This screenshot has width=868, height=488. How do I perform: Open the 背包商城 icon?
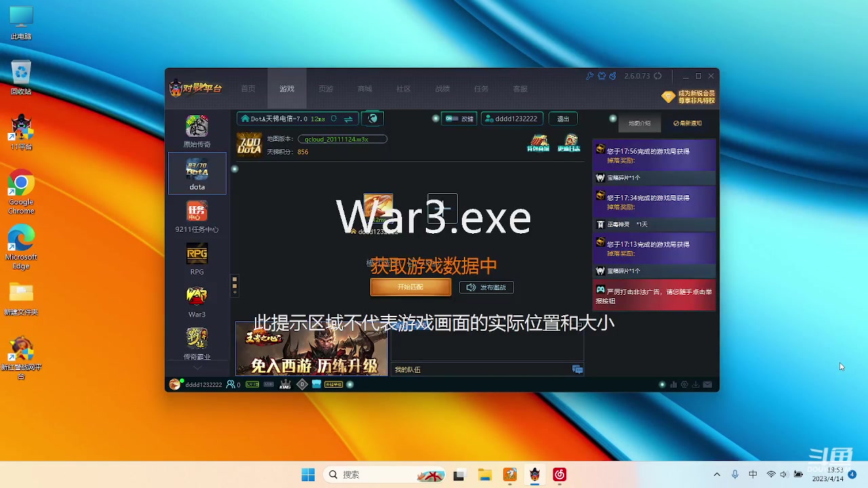pyautogui.click(x=538, y=142)
